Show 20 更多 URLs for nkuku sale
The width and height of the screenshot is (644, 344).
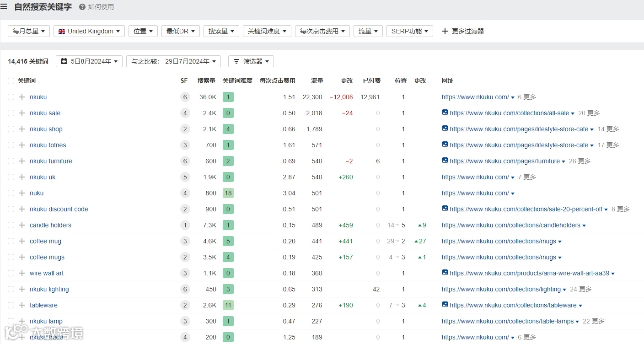pos(589,113)
